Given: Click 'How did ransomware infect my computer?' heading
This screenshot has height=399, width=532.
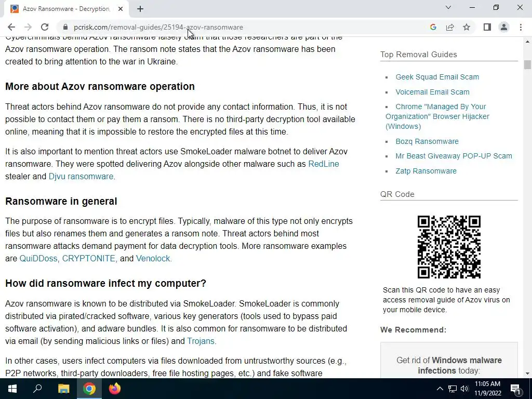Looking at the screenshot, I should pos(105,283).
